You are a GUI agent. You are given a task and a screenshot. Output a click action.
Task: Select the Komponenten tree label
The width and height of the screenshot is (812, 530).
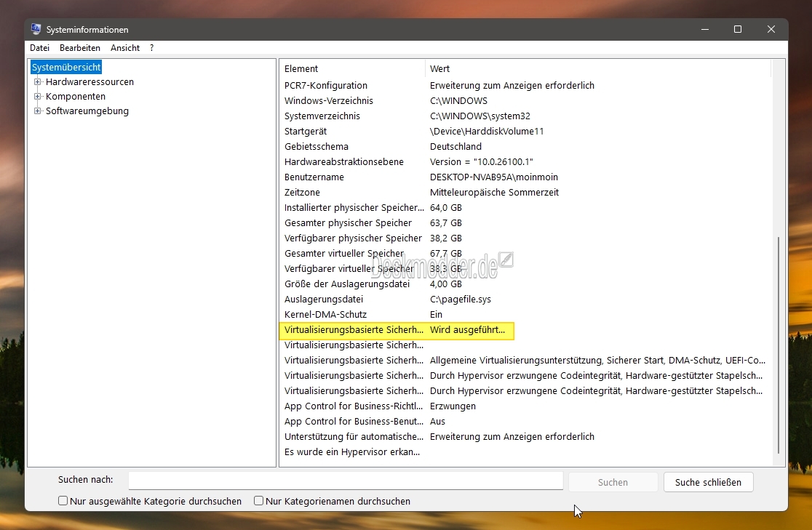pyautogui.click(x=76, y=96)
